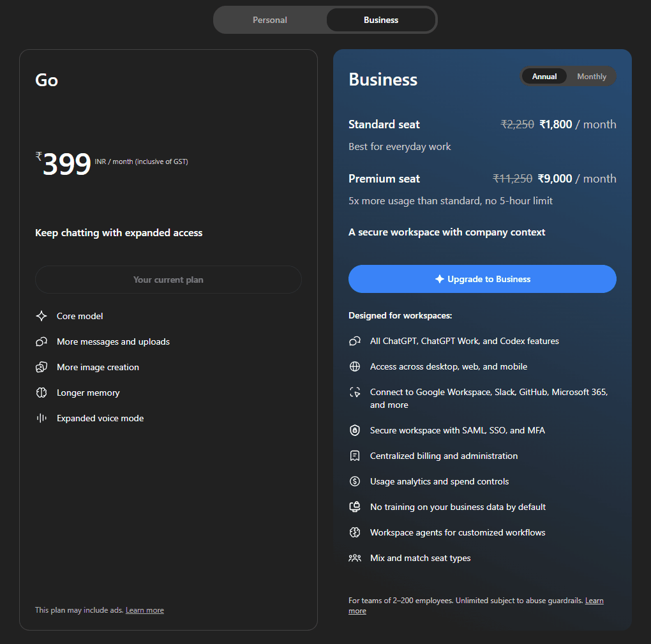Open Learn more link about ads
This screenshot has height=644, width=651.
145,610
